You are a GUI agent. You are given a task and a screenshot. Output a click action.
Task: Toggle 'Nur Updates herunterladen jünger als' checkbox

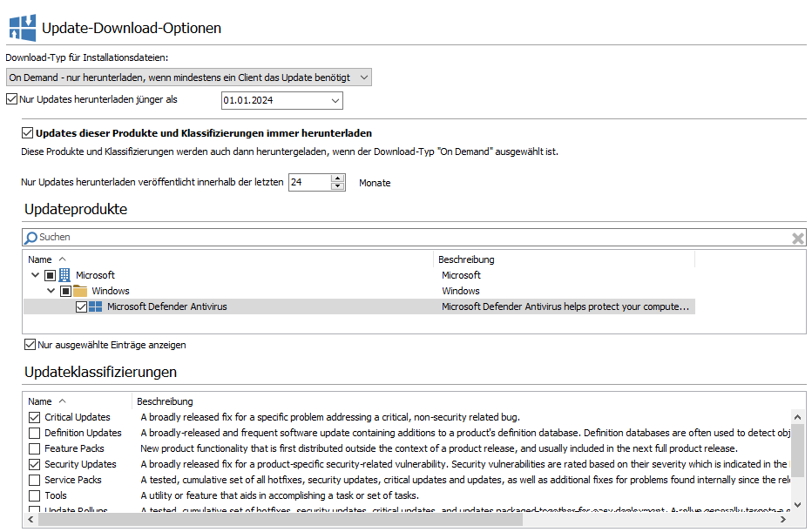coord(11,99)
